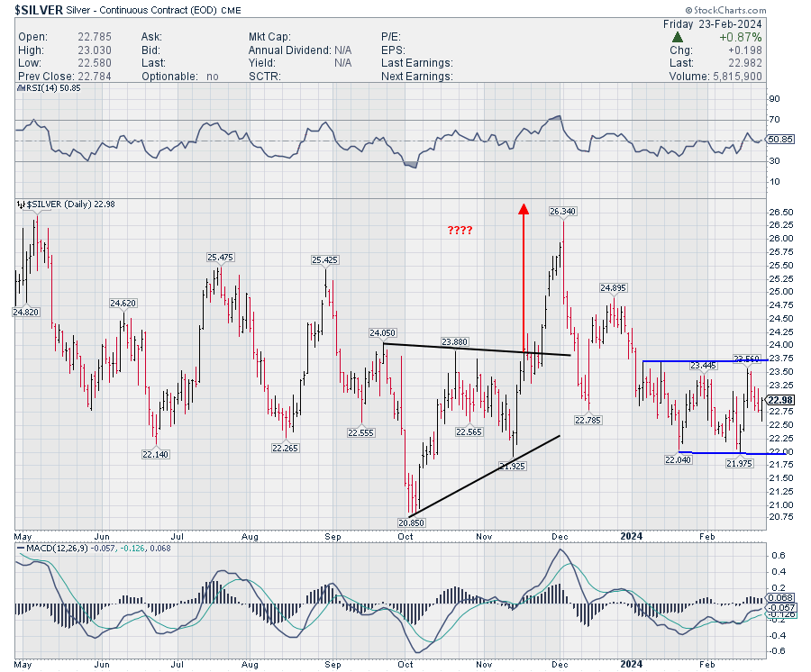Click the '????' red annotation text
The image size is (811, 672).
pyautogui.click(x=461, y=230)
